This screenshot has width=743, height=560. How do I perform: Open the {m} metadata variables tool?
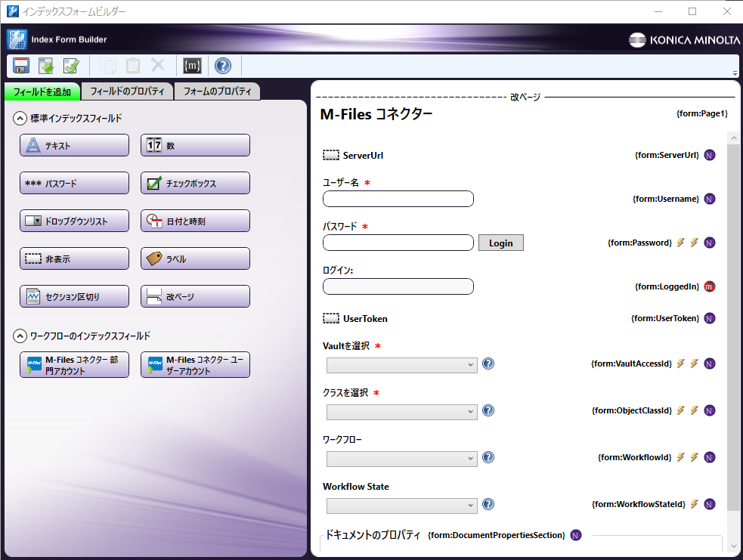pyautogui.click(x=192, y=66)
